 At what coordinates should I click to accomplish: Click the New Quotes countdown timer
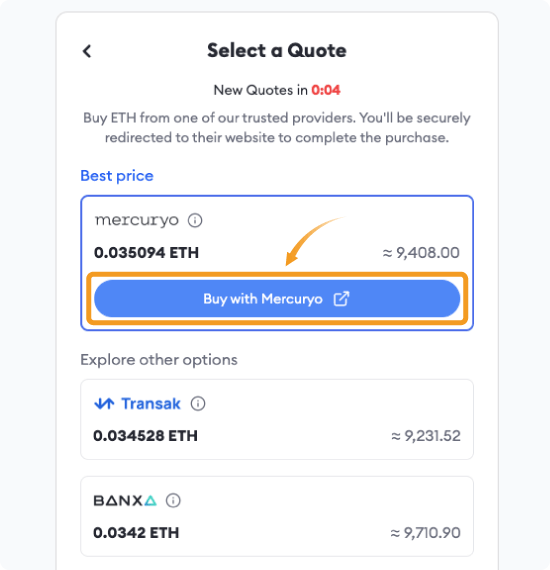tap(326, 90)
